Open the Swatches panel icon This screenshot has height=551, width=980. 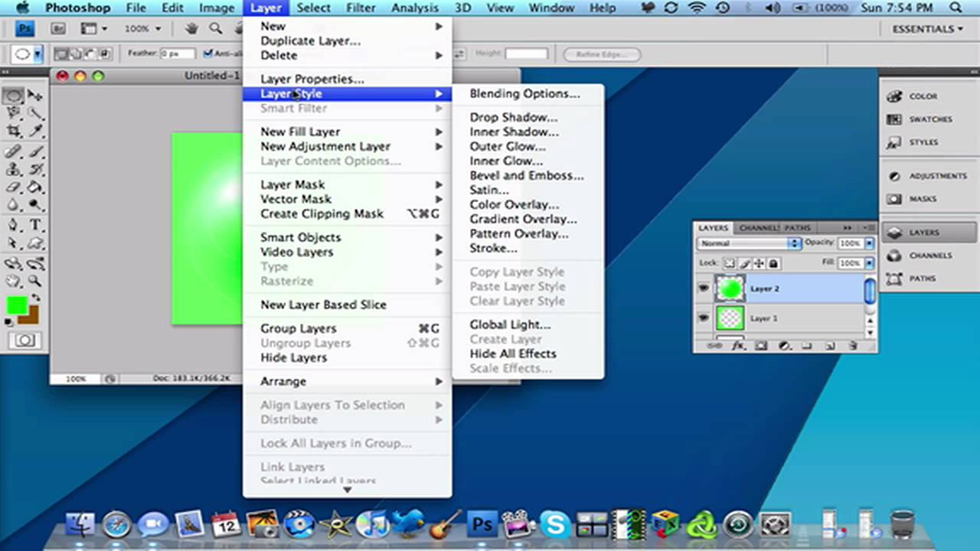point(893,119)
